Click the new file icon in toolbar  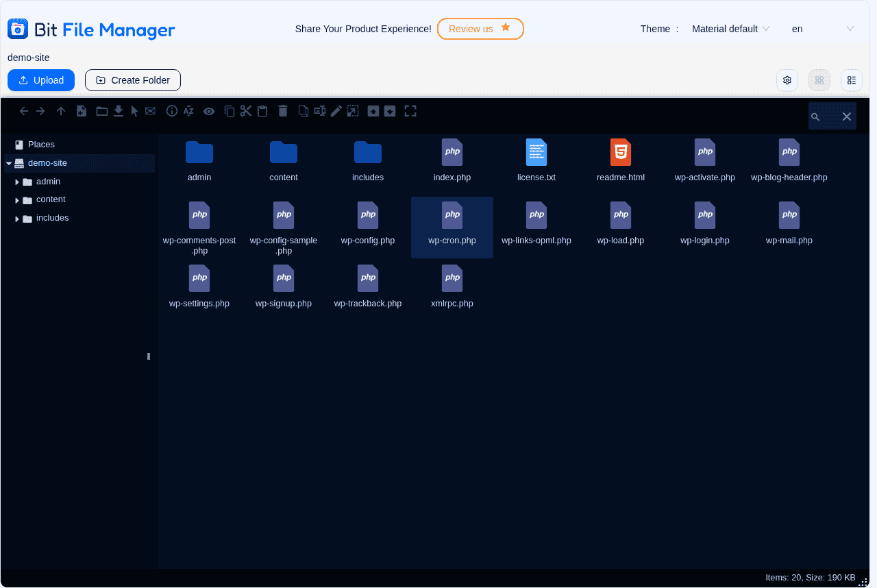click(x=82, y=111)
